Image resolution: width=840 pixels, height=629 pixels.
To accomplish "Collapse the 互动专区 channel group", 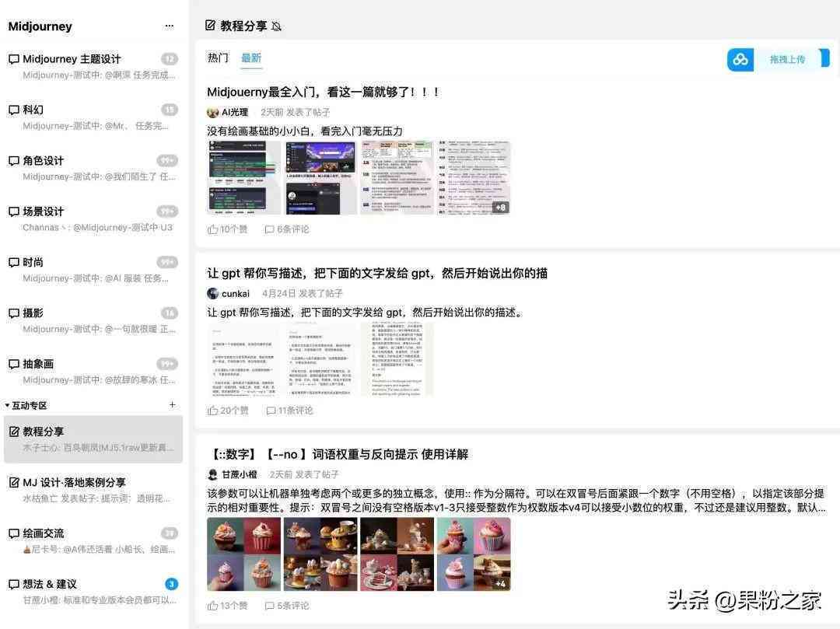I will [x=26, y=405].
